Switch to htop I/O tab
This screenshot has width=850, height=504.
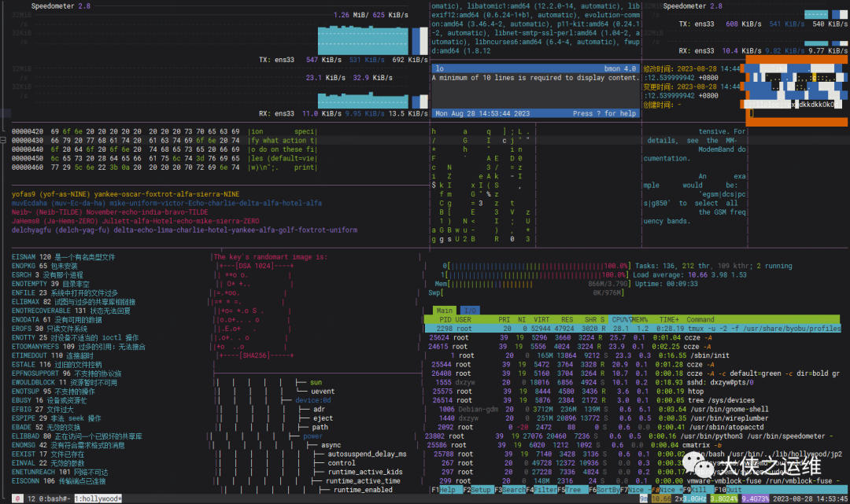[470, 311]
